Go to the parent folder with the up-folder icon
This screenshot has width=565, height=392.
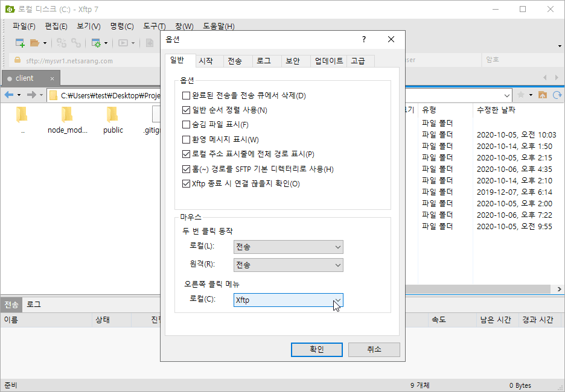pyautogui.click(x=543, y=95)
